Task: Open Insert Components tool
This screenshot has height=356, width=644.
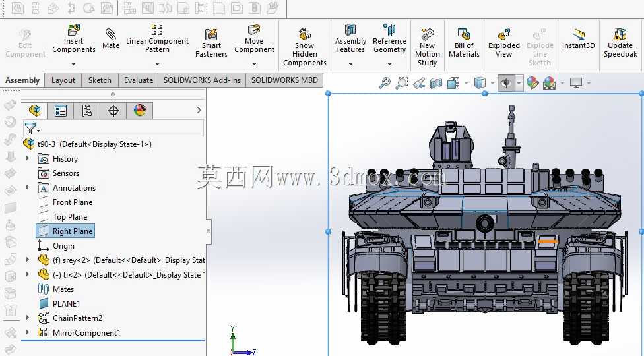Action: 73,40
